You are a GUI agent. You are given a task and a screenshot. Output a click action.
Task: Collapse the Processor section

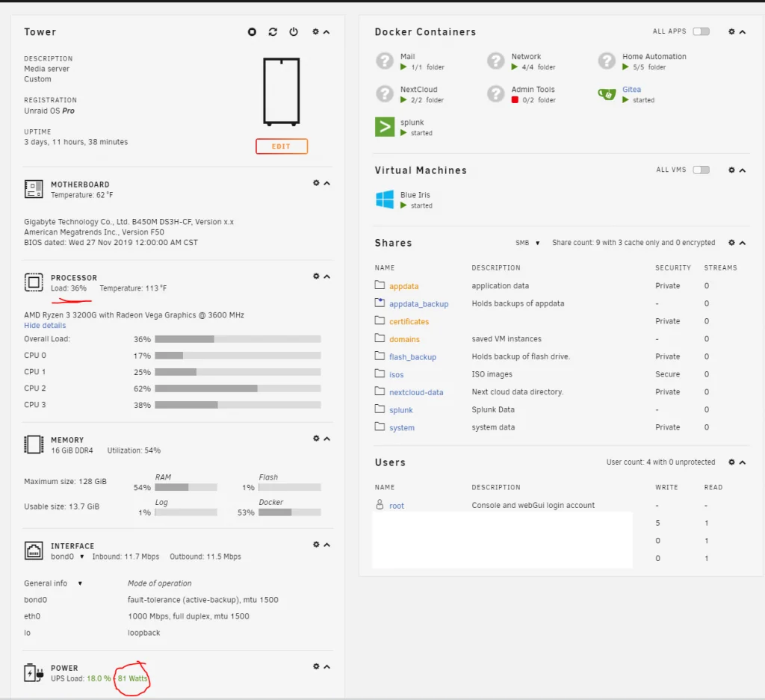[327, 276]
